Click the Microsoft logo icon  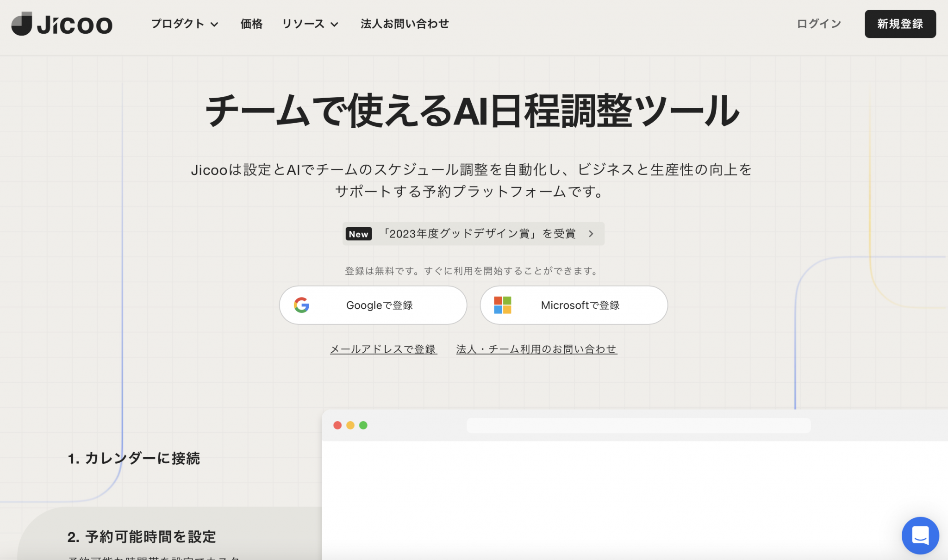[502, 305]
